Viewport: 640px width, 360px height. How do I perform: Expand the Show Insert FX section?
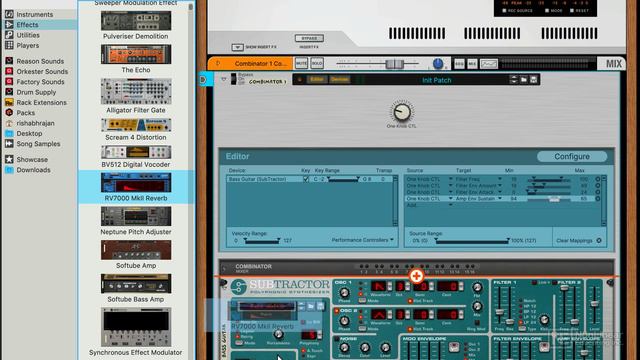(x=237, y=47)
